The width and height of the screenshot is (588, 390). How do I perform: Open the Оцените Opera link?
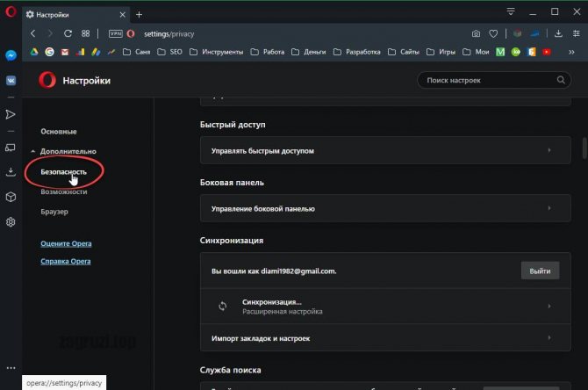(66, 243)
